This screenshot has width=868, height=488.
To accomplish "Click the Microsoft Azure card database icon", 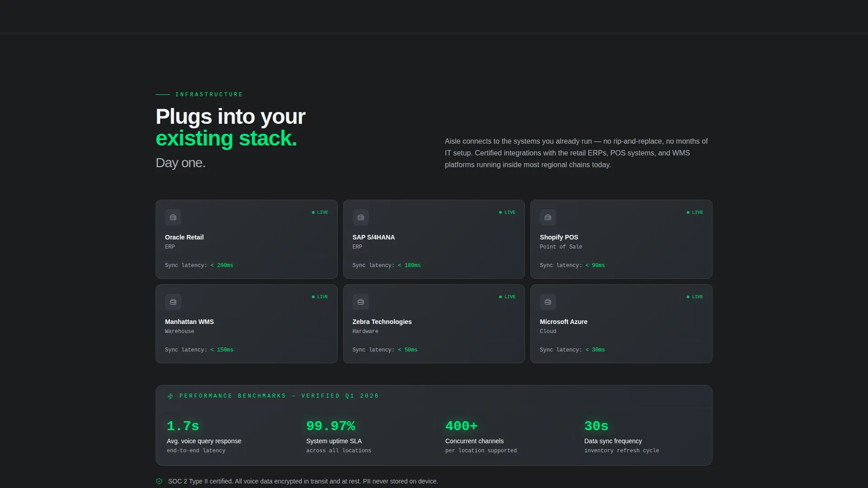I will pos(548,302).
